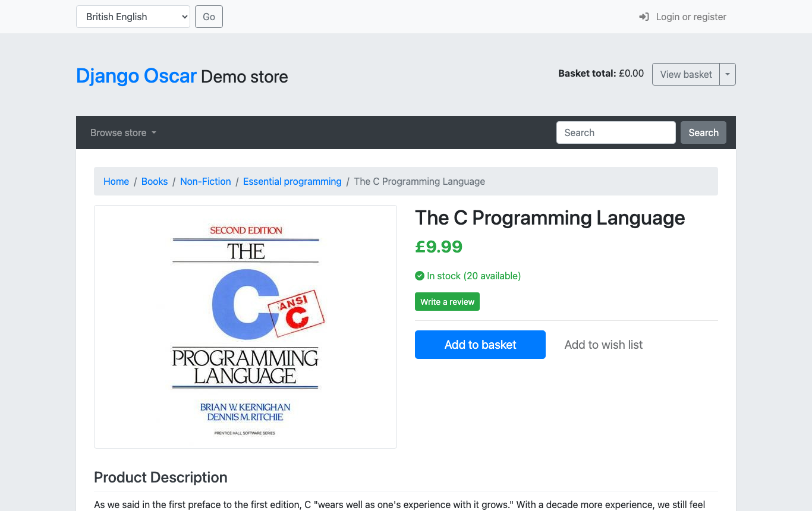The image size is (812, 511).
Task: Expand the basket dropdown arrow
Action: [x=728, y=74]
